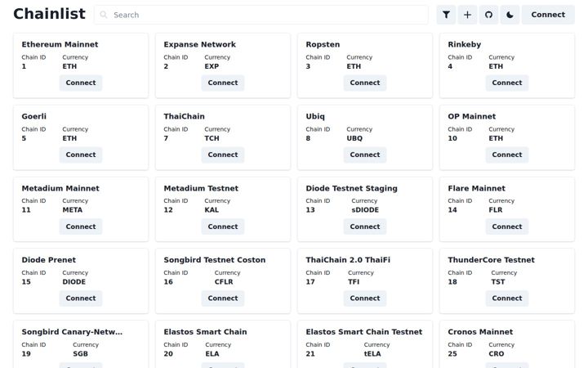Select the Ubiq title

pyautogui.click(x=315, y=116)
